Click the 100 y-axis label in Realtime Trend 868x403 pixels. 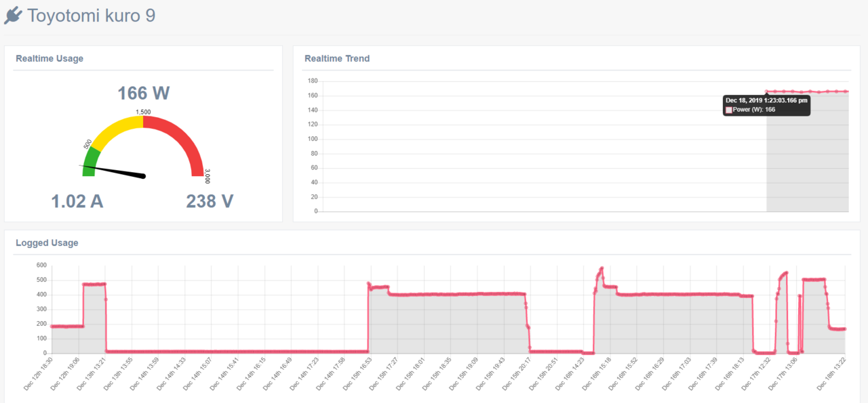point(313,139)
